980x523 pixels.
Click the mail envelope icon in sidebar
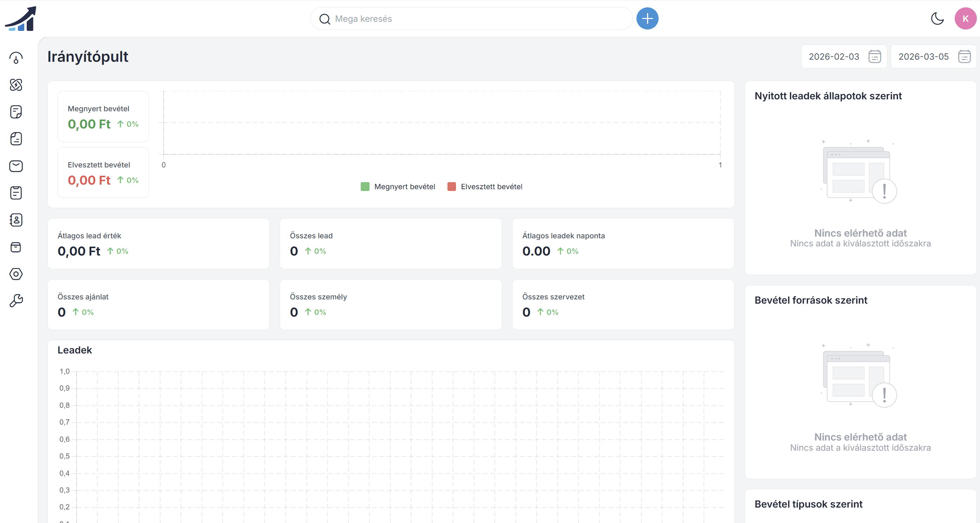pyautogui.click(x=16, y=166)
